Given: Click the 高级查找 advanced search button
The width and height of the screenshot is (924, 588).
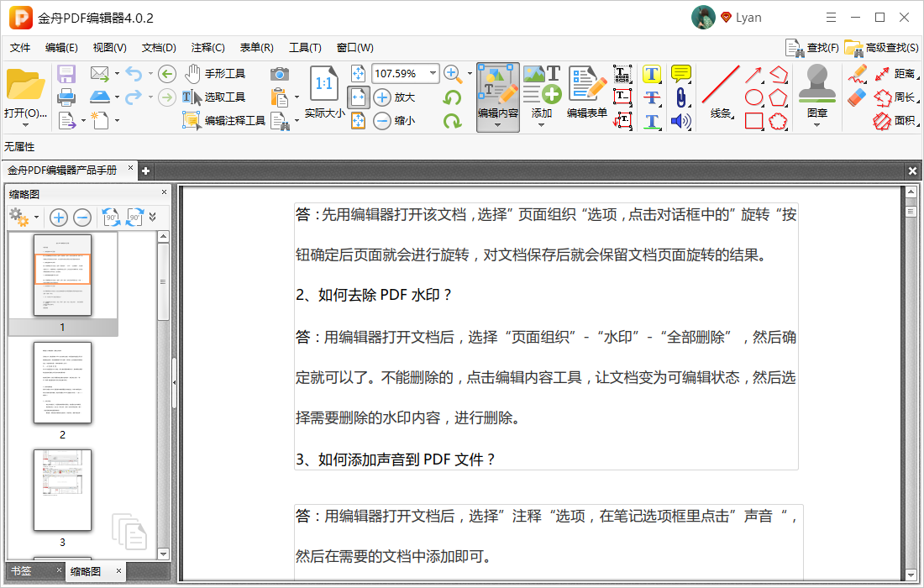Looking at the screenshot, I should point(879,48).
